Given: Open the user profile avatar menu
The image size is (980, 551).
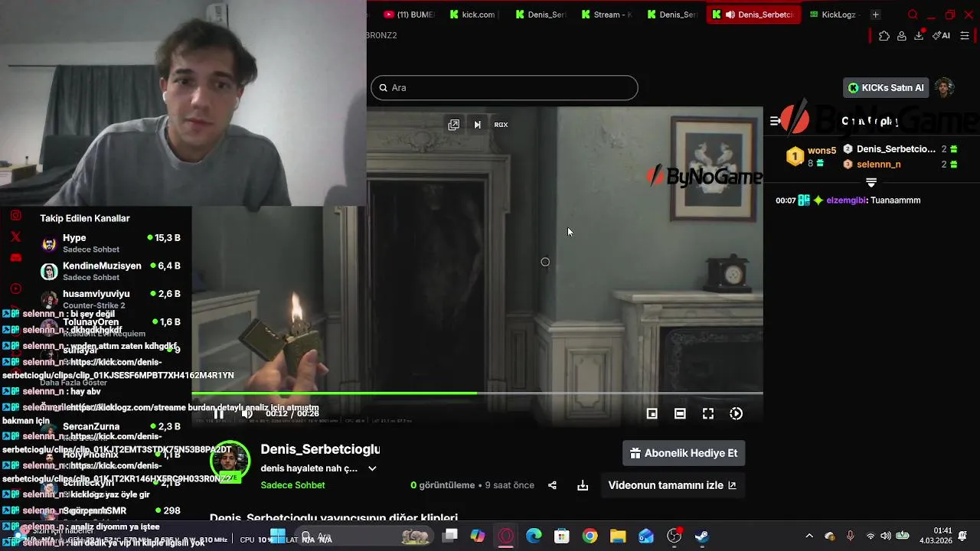Looking at the screenshot, I should (x=945, y=87).
